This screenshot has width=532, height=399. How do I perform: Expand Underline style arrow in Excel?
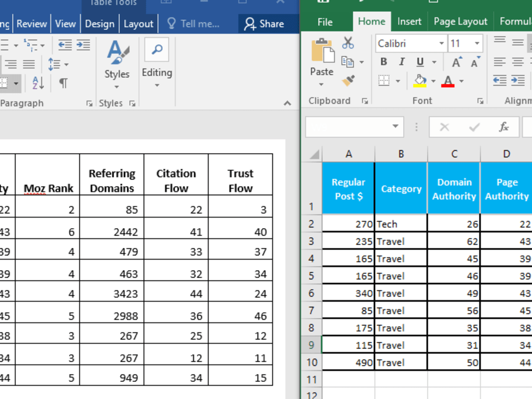(434, 62)
